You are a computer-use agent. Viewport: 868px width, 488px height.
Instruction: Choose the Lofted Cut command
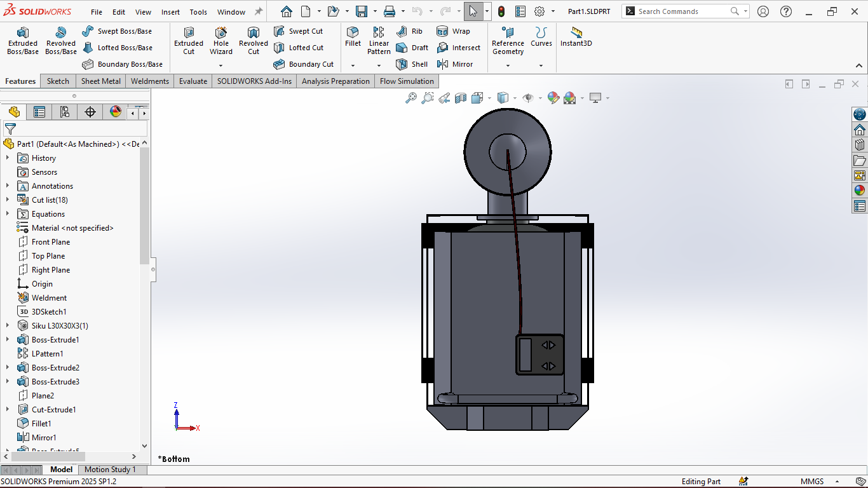(299, 48)
